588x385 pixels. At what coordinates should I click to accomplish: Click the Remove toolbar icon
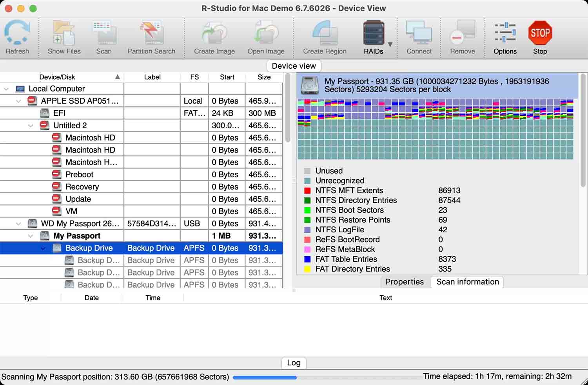coord(463,33)
